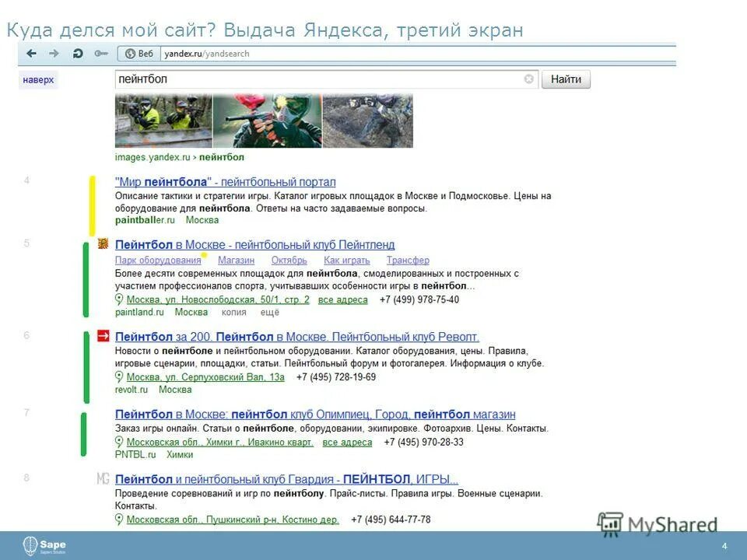Viewport: 747px width, 560px height.
Task: Click the Sape logo in footer
Action: pyautogui.click(x=44, y=546)
